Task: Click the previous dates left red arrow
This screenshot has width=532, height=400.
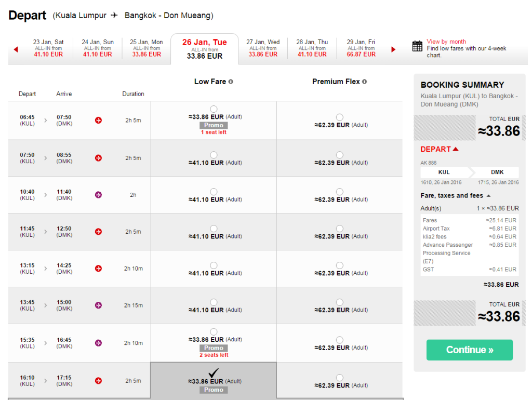Action: 16,49
